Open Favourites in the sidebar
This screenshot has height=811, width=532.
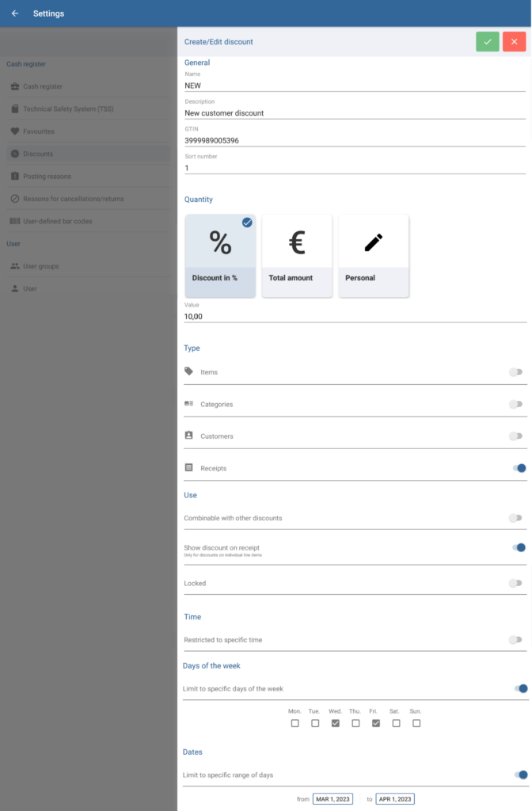point(39,131)
